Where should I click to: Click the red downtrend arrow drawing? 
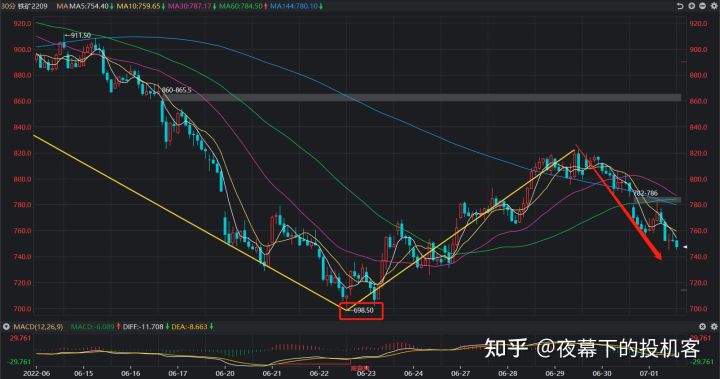pos(619,203)
